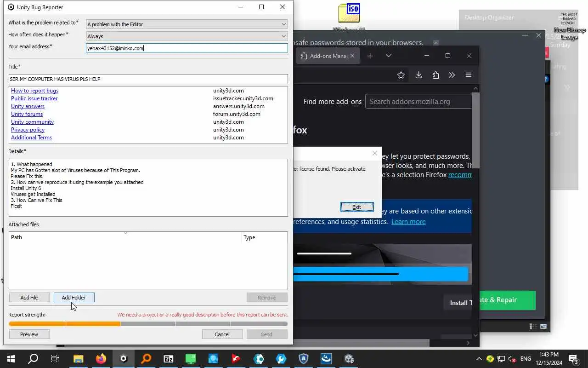Open a new Firefox tab

pyautogui.click(x=370, y=56)
